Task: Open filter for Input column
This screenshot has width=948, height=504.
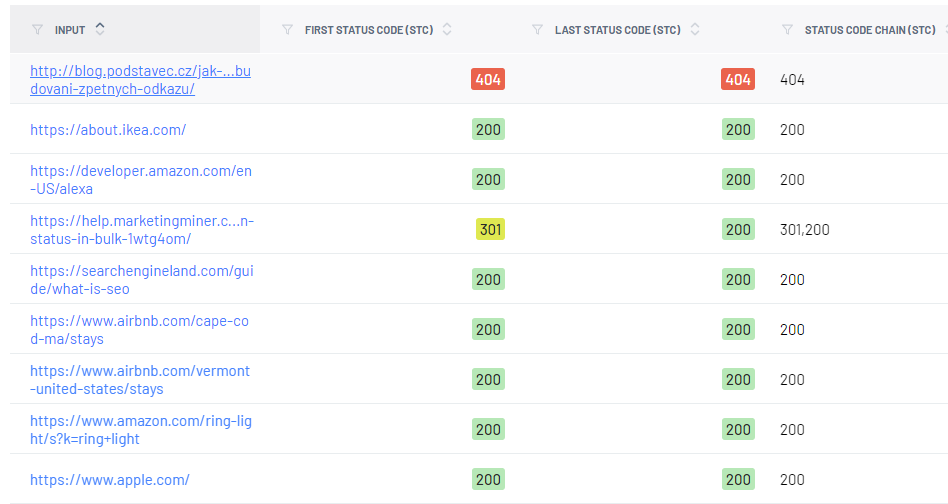Action: (37, 30)
